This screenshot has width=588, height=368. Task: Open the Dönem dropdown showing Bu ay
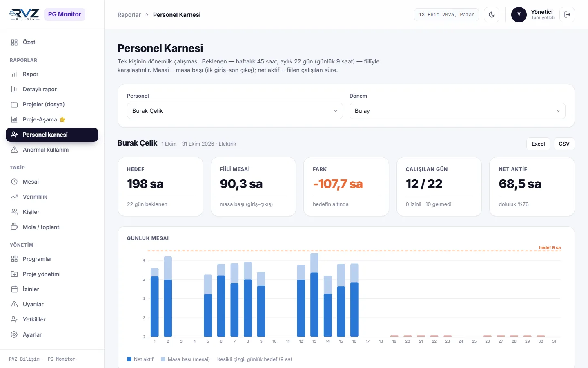457,111
